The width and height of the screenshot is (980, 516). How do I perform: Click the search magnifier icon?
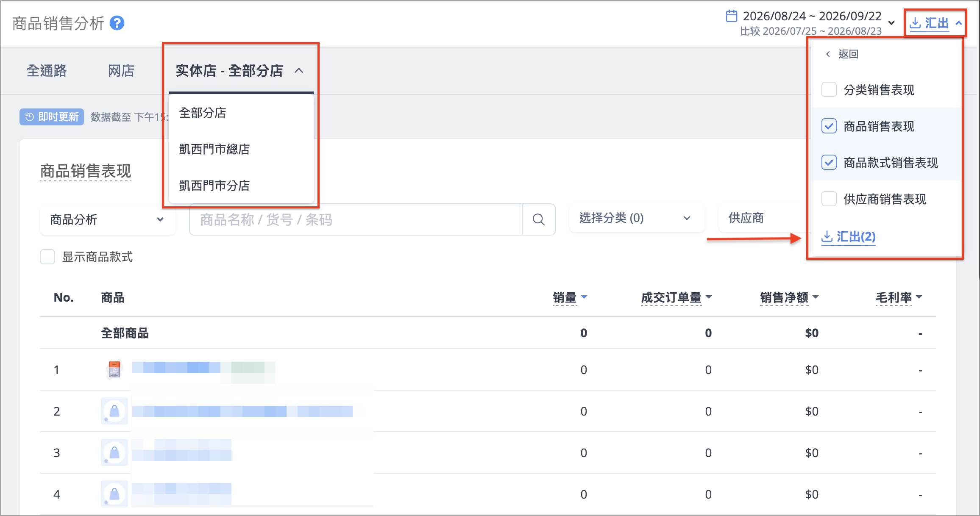(539, 219)
